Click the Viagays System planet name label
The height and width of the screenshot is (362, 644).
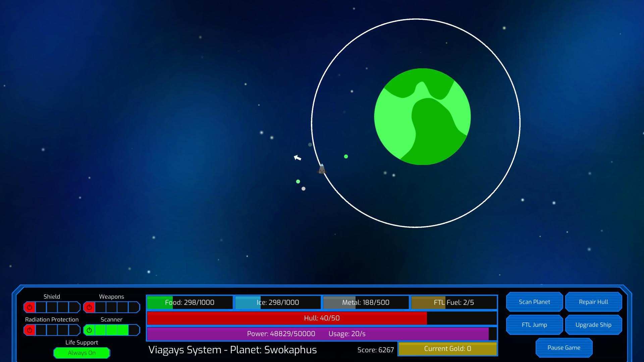pos(232,350)
